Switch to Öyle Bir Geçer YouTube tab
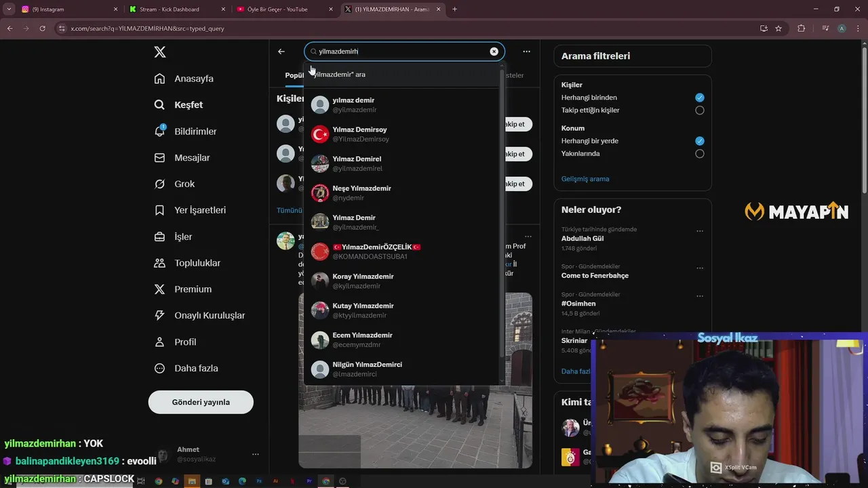868x488 pixels. 284,9
